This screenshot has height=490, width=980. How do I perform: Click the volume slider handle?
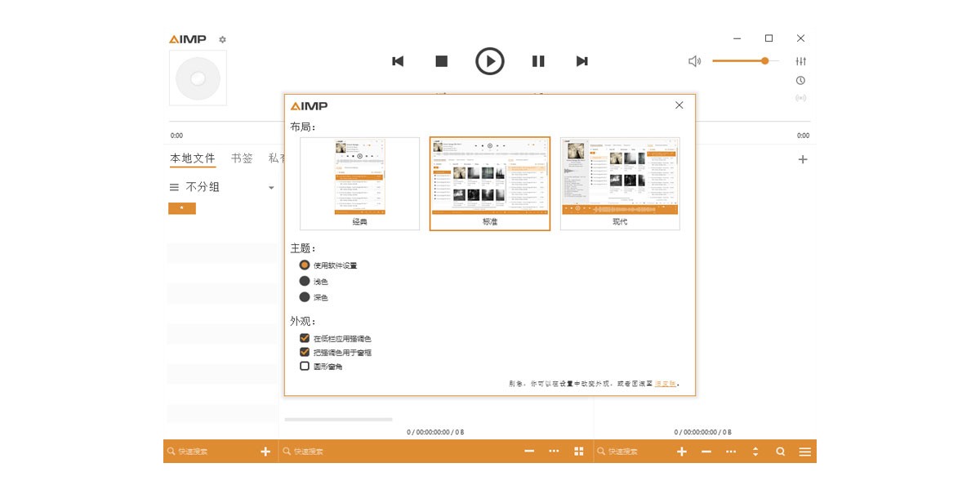(x=764, y=60)
